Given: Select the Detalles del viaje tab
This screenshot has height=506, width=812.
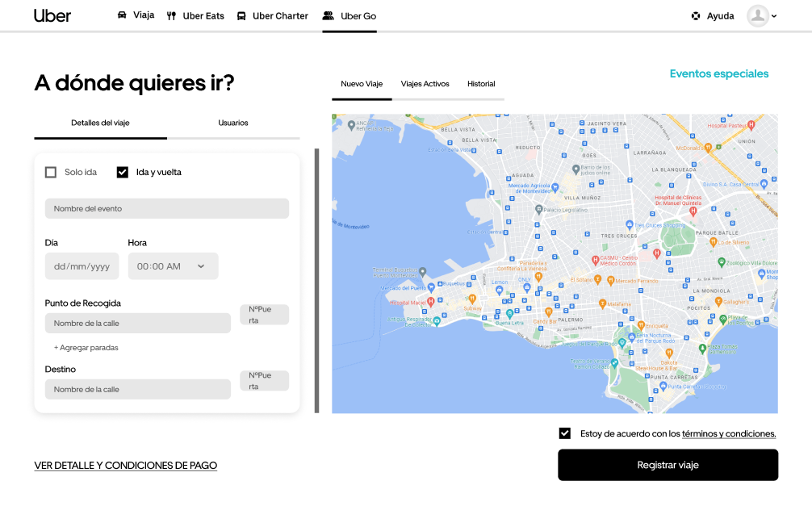Looking at the screenshot, I should point(100,123).
